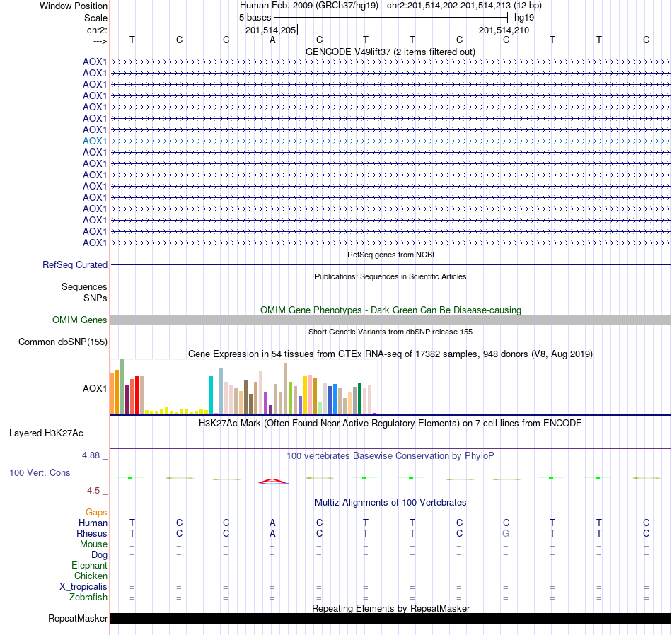Viewport: 672px width, 635px height.
Task: Click the Sequences track label
Action: point(84,286)
